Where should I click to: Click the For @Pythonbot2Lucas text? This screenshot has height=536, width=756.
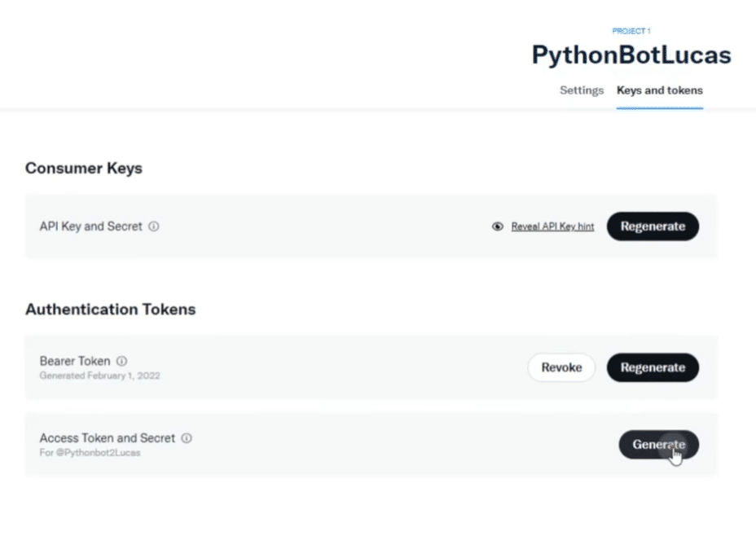tap(90, 453)
